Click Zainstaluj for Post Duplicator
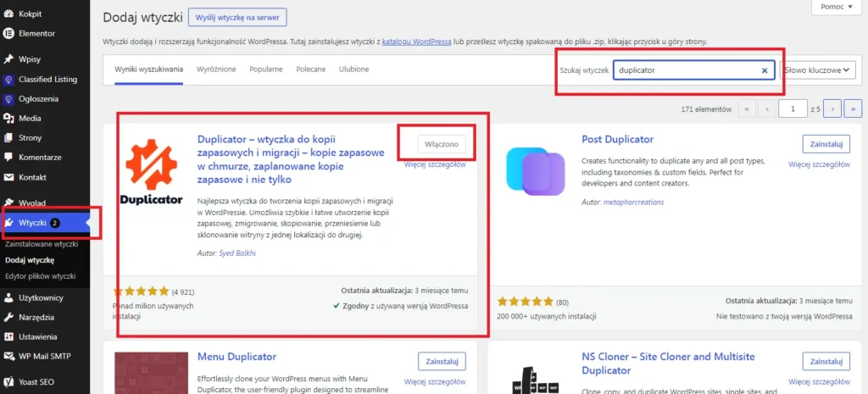This screenshot has width=868, height=394. 826,144
